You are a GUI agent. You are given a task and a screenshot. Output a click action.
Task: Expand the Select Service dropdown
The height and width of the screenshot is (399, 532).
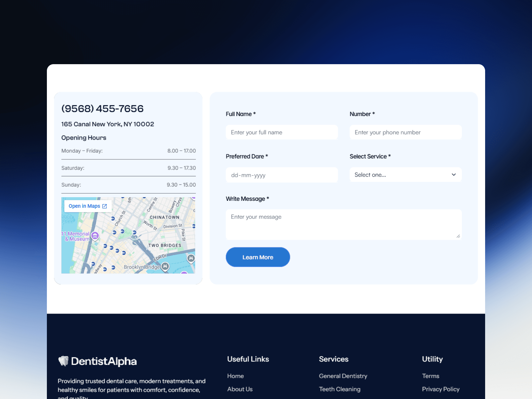point(406,175)
